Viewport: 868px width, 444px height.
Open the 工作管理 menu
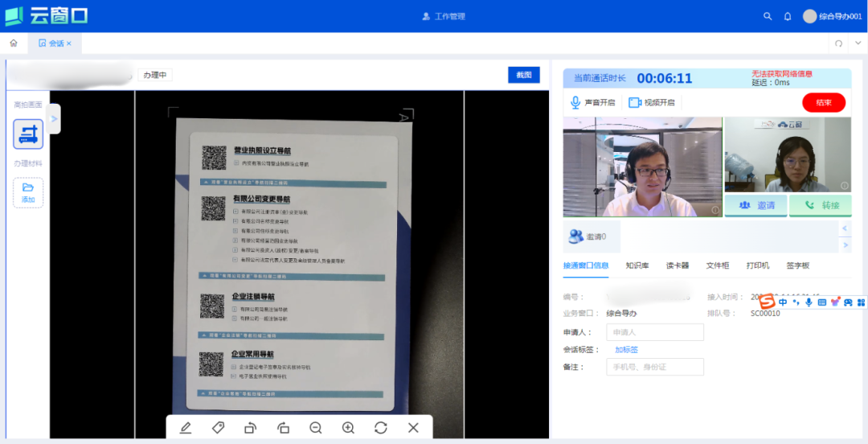[444, 17]
